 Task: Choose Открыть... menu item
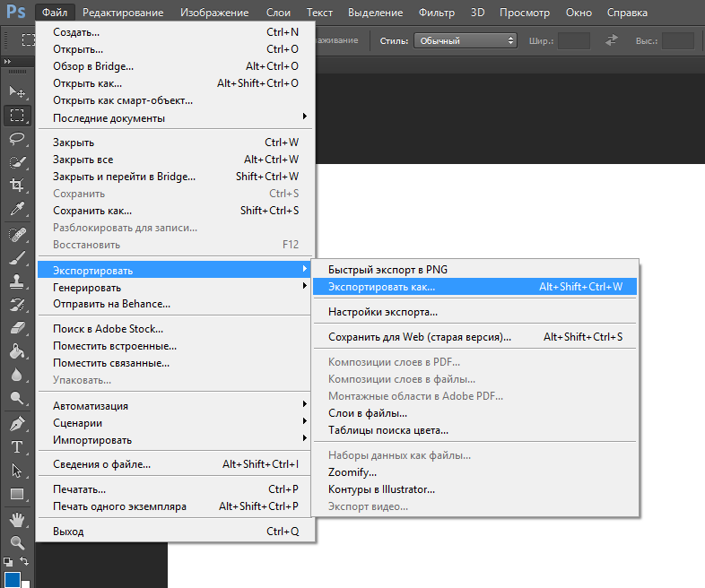point(175,49)
